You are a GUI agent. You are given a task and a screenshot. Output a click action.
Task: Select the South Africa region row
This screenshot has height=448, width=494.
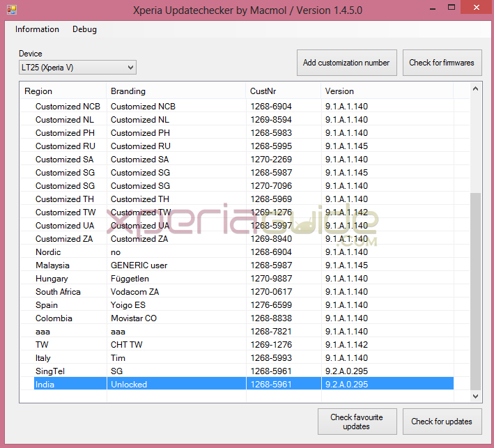(x=237, y=292)
